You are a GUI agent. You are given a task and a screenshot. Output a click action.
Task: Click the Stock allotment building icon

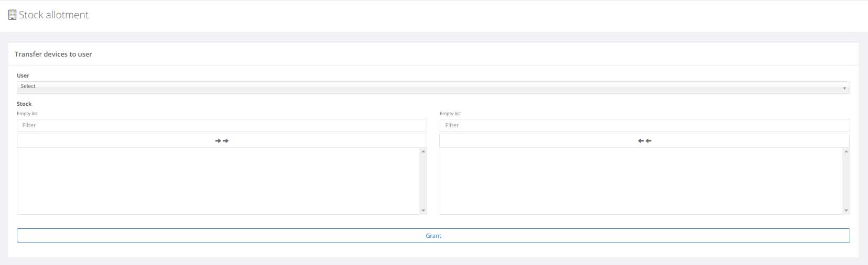(12, 15)
